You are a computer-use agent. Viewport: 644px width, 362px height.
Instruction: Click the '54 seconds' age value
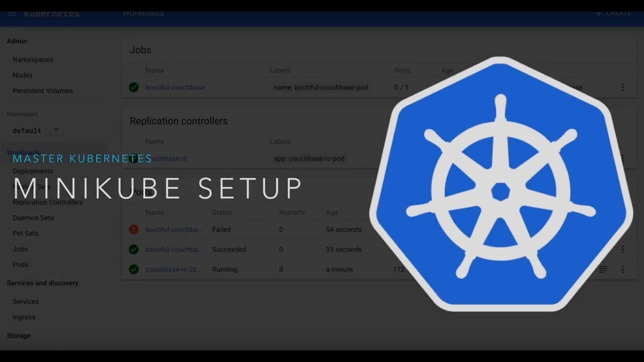[344, 229]
